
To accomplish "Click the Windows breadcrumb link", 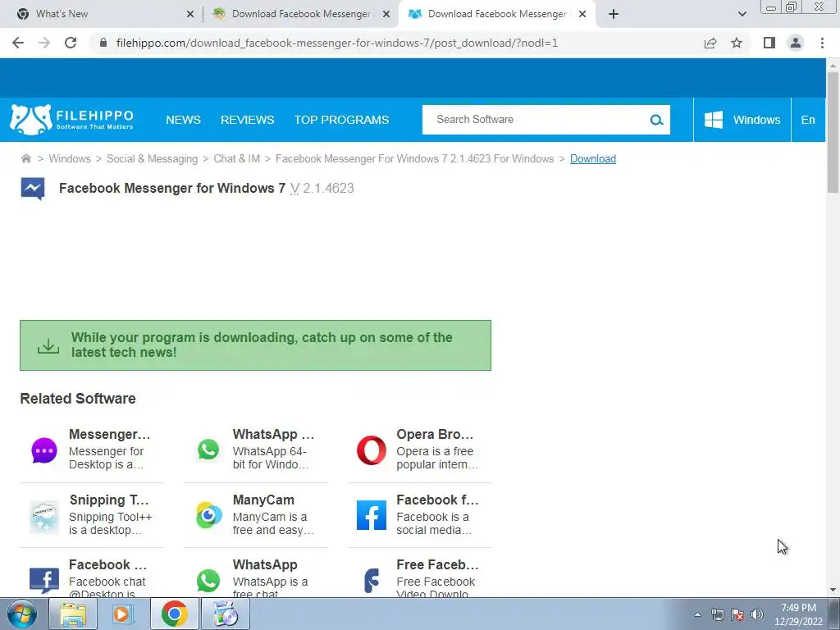I will pos(70,158).
